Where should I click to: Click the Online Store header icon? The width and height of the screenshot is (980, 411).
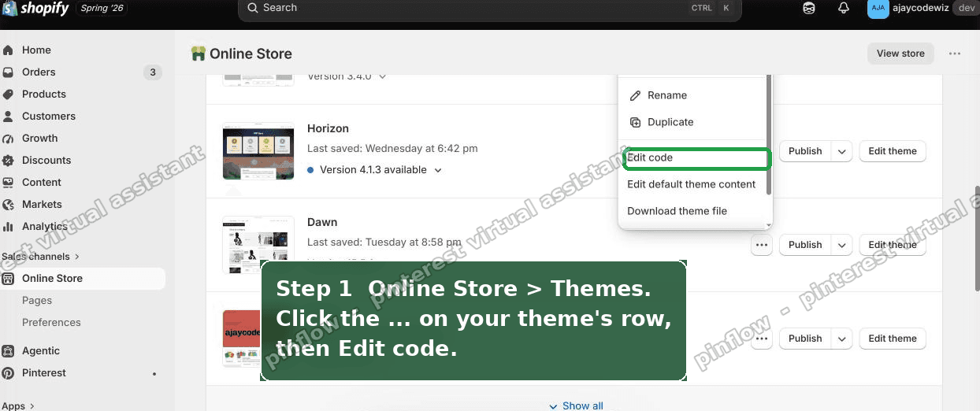pyautogui.click(x=199, y=54)
